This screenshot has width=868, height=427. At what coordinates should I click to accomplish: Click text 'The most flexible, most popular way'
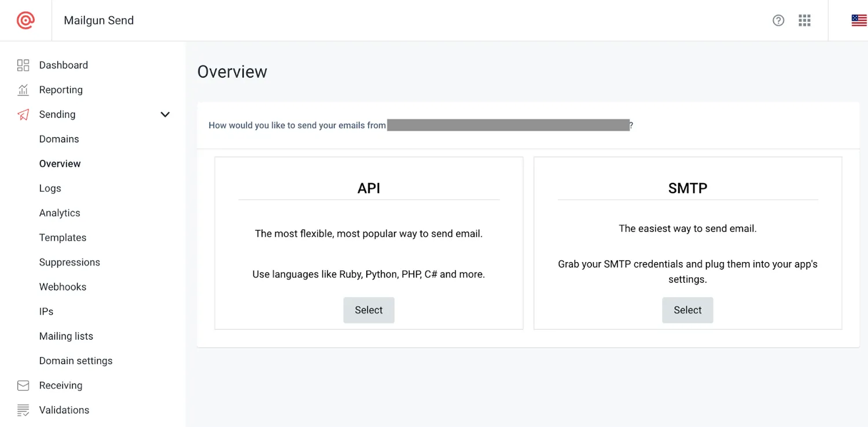click(369, 234)
